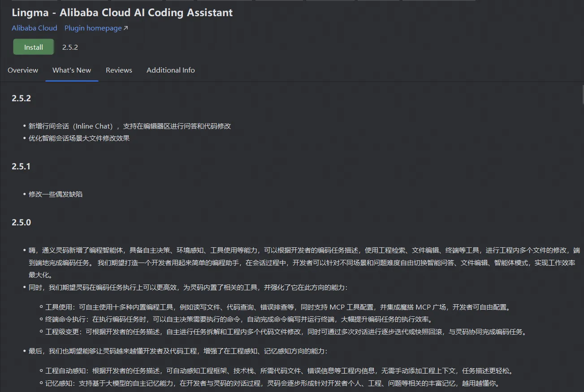Screen dimensions: 584x392
Task: Open the Reviews tab
Action: pos(119,70)
